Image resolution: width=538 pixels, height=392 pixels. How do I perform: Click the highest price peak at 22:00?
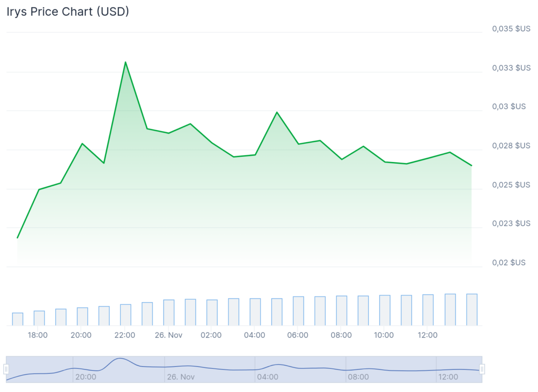pos(125,62)
